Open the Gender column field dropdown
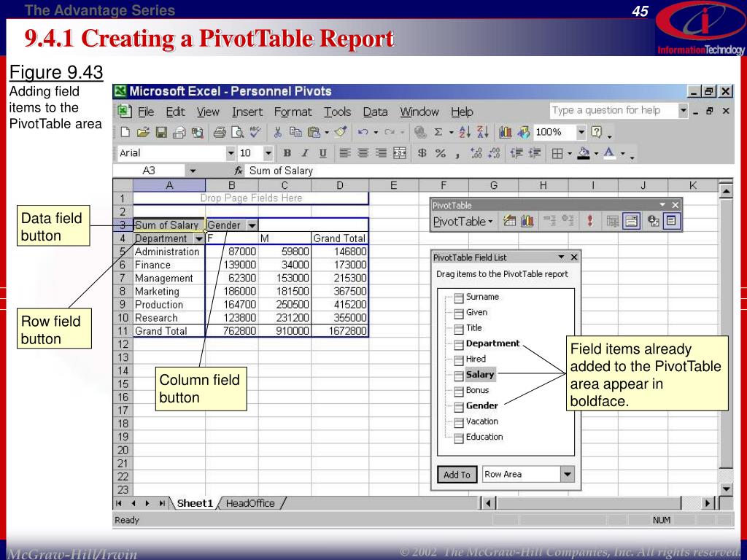The width and height of the screenshot is (747, 560). (x=252, y=225)
